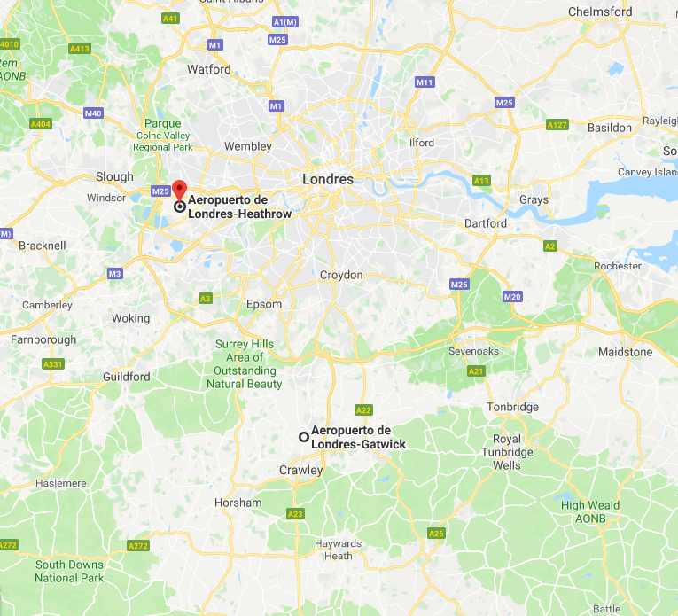The width and height of the screenshot is (678, 616).
Task: Click the red location pin at Heathrow
Action: point(179,191)
